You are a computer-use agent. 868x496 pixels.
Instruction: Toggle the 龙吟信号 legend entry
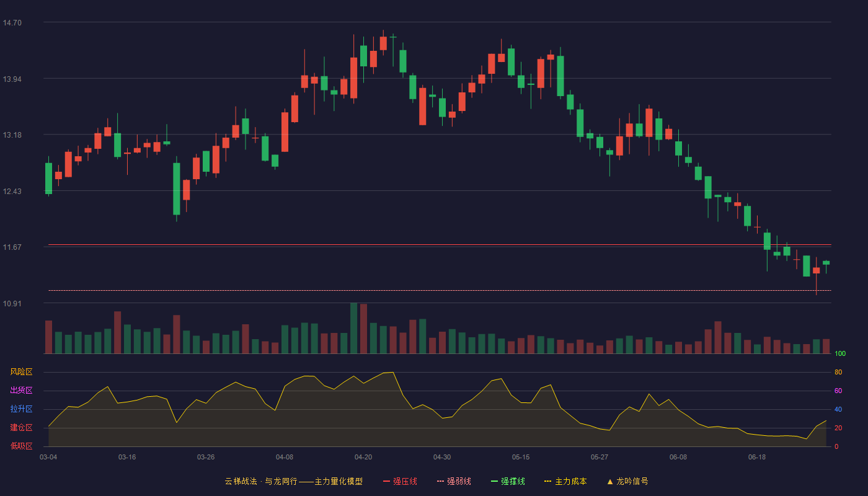627,481
